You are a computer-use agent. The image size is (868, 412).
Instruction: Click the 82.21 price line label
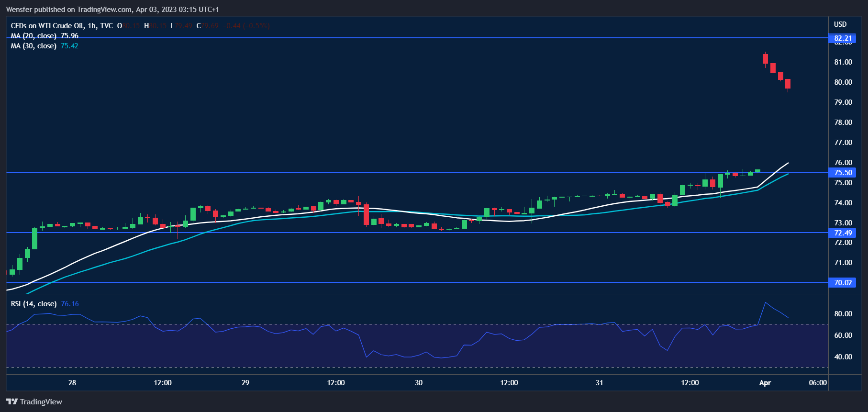click(843, 38)
